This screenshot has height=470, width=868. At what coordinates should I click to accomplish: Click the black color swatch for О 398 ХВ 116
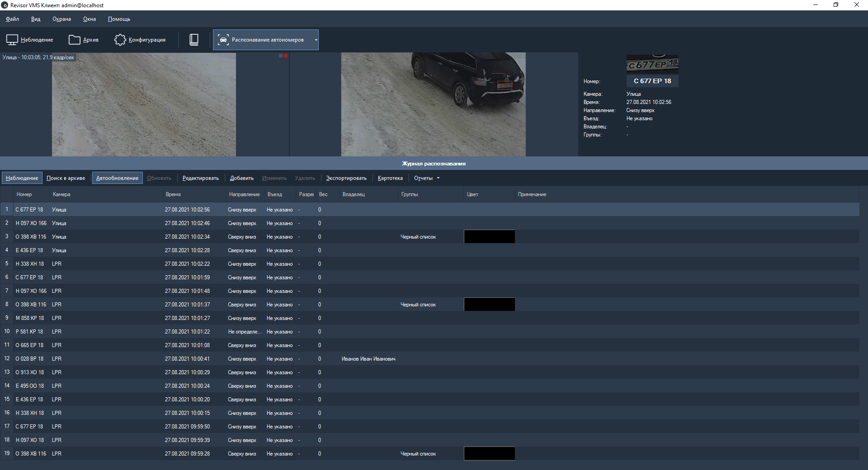point(489,236)
